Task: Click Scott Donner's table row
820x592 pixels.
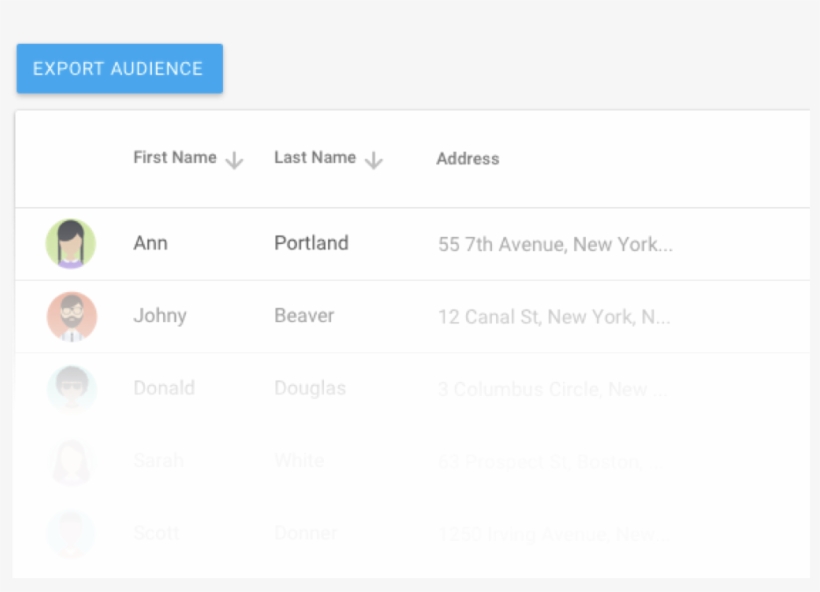Action: pos(400,533)
